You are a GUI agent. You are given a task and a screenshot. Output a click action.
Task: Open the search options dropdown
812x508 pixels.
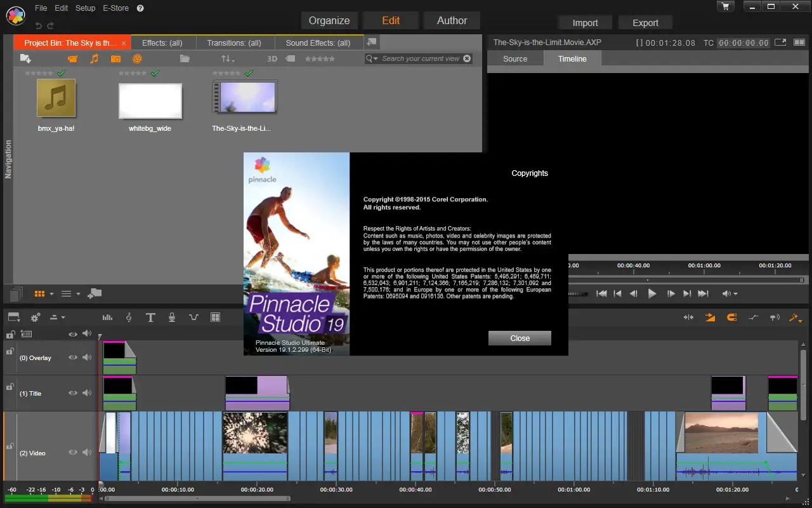pos(372,58)
